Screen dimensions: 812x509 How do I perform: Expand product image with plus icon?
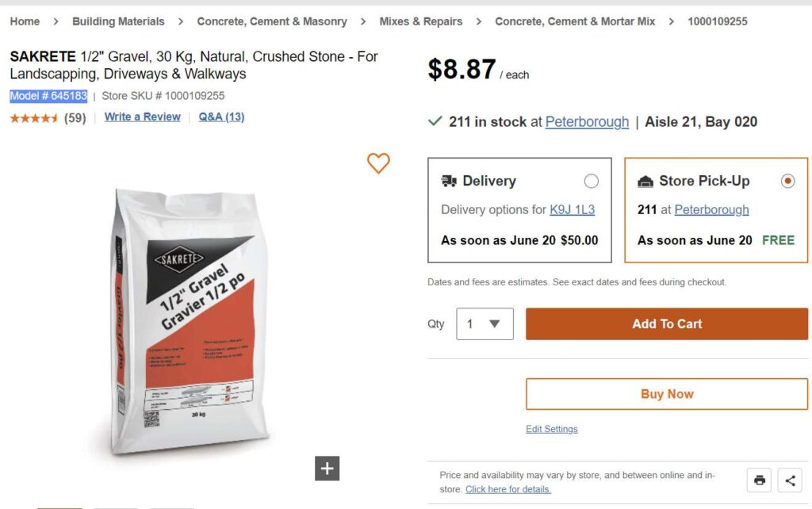pos(327,468)
